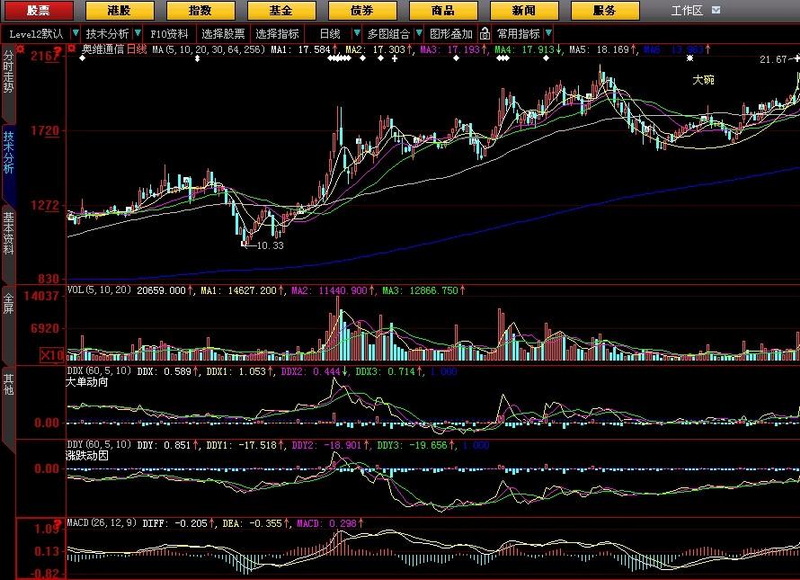Screen dimensions: 800x580
Task: Switch to the 基金 tab
Action: click(280, 10)
